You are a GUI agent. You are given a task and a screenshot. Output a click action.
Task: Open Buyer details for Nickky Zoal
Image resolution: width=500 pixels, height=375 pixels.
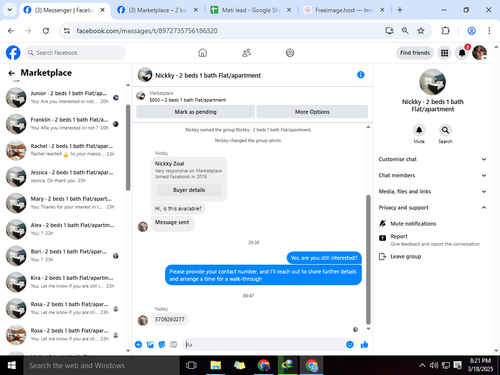click(189, 190)
